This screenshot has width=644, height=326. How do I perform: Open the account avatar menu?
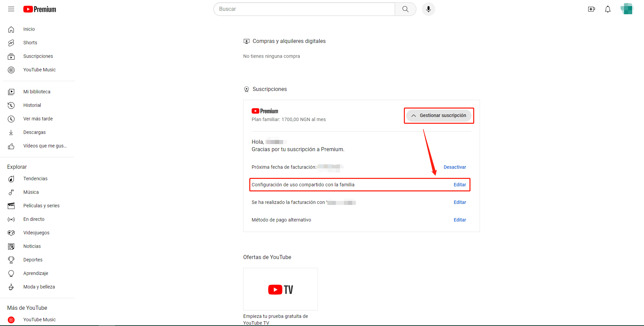[x=627, y=9]
